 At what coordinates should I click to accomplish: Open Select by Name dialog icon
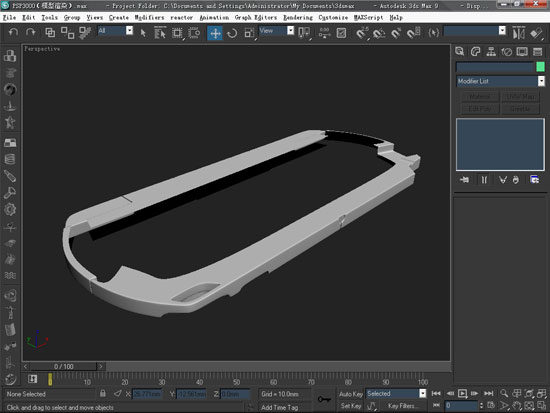click(x=160, y=33)
